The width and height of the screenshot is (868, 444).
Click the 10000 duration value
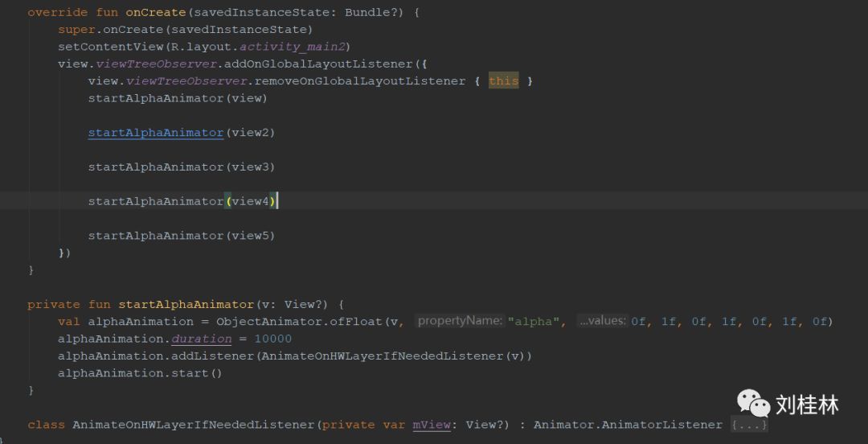point(273,339)
